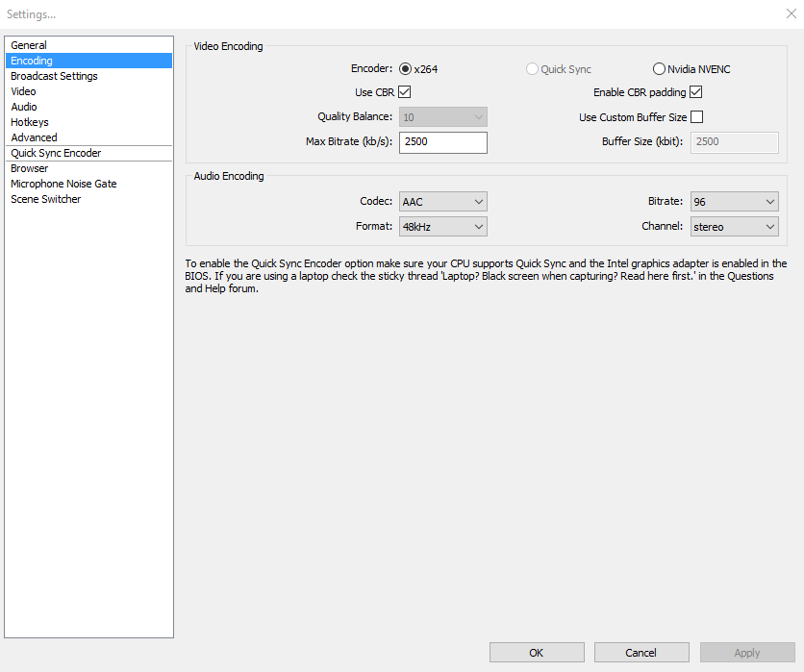Open Broadcast Settings category
This screenshot has height=672, width=804.
(x=88, y=76)
